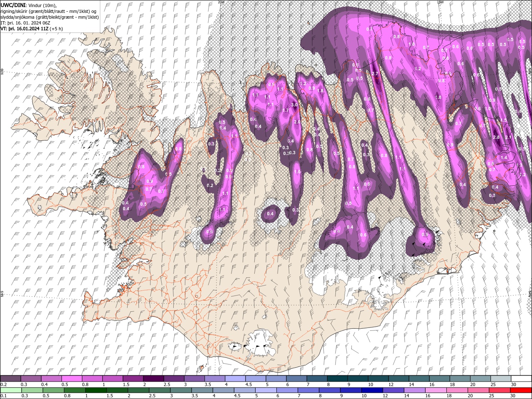Click the isolated 0.4 snow blob in central Iceland

(x=270, y=214)
